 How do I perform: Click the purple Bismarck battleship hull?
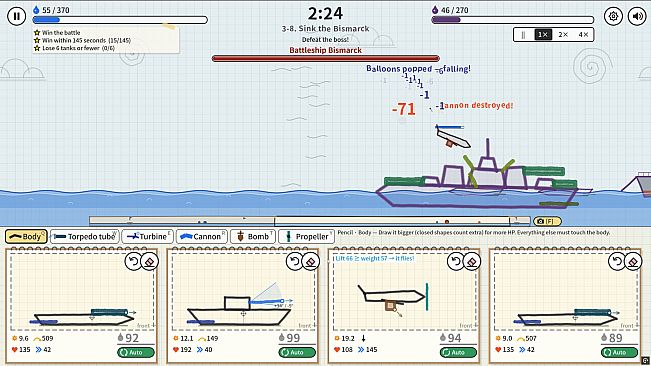(477, 196)
